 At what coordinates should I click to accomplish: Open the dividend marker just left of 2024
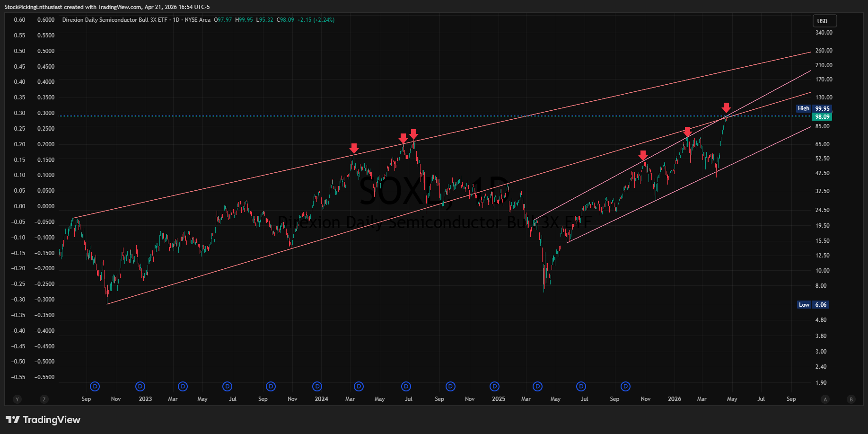pyautogui.click(x=317, y=387)
